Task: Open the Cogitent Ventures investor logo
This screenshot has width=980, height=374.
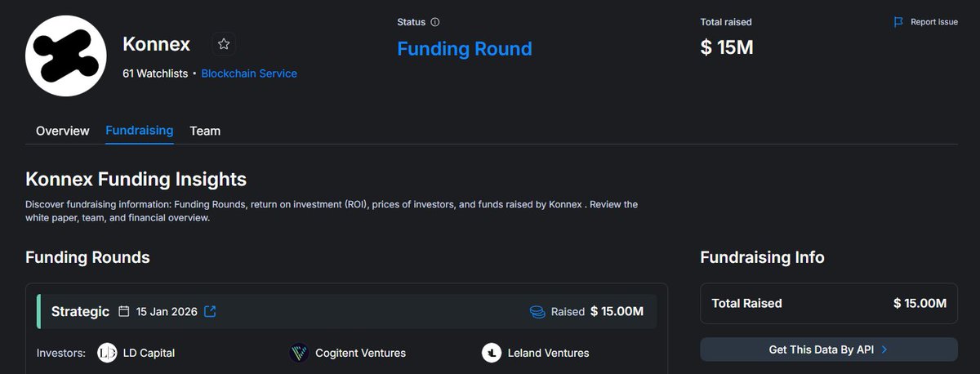Action: pos(299,353)
